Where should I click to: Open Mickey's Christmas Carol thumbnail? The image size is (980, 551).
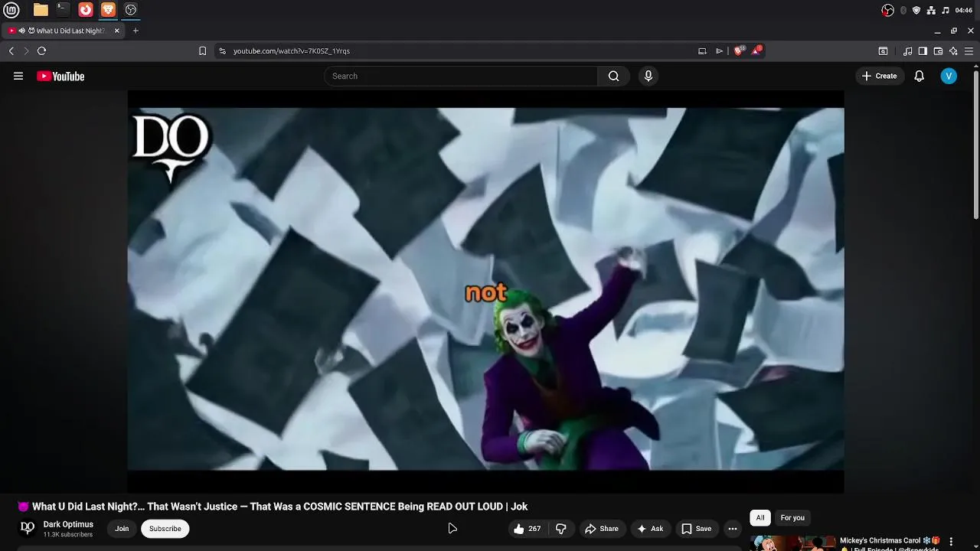pyautogui.click(x=793, y=543)
